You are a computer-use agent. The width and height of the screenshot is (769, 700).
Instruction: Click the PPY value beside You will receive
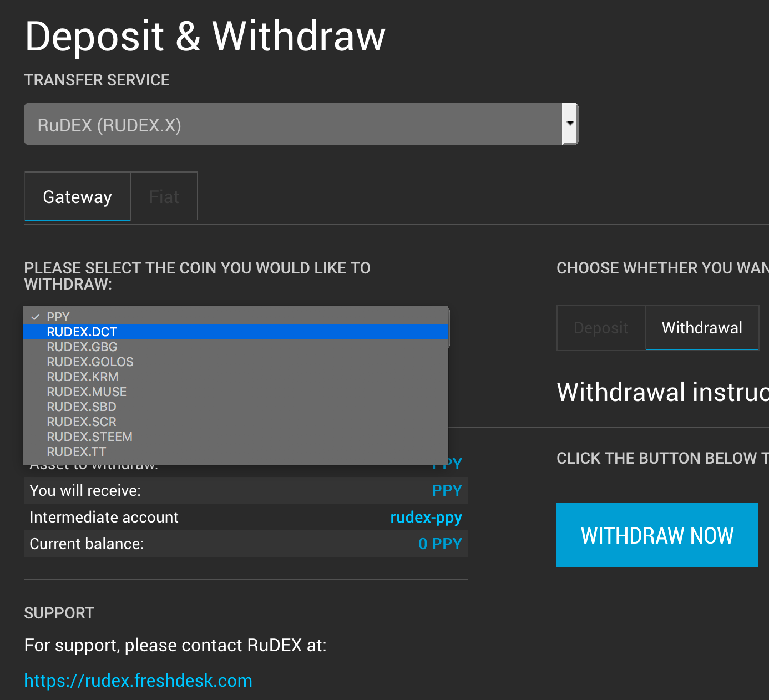(447, 491)
